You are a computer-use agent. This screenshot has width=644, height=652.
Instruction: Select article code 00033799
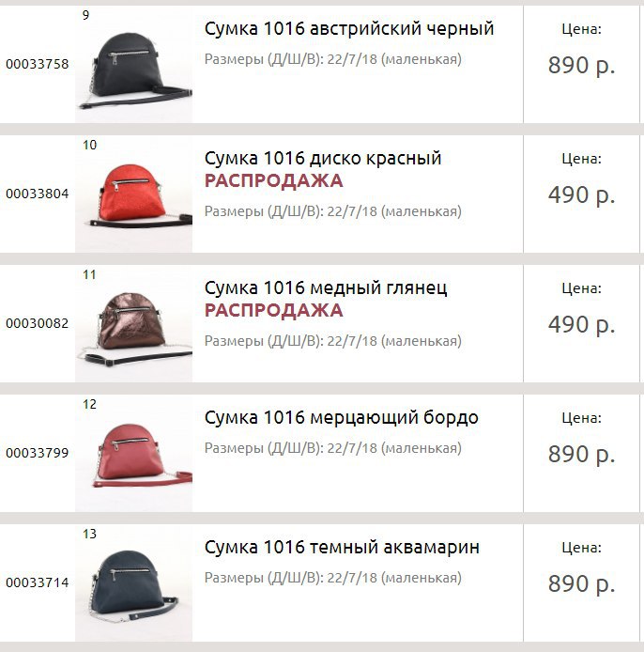tap(37, 453)
